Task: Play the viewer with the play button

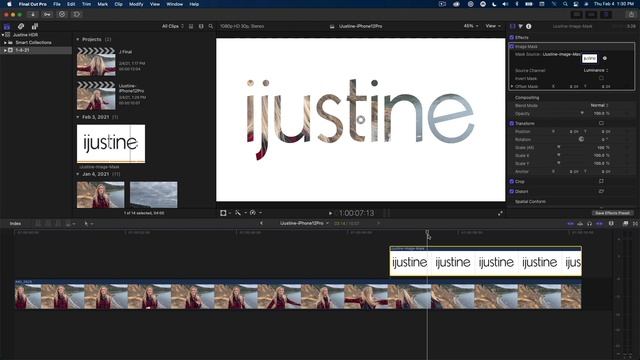Action: tap(330, 213)
